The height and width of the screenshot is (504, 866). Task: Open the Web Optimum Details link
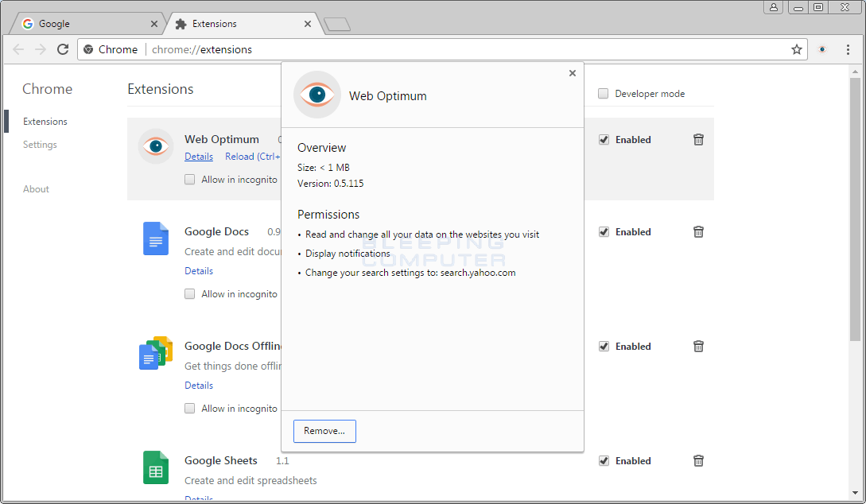pyautogui.click(x=199, y=157)
